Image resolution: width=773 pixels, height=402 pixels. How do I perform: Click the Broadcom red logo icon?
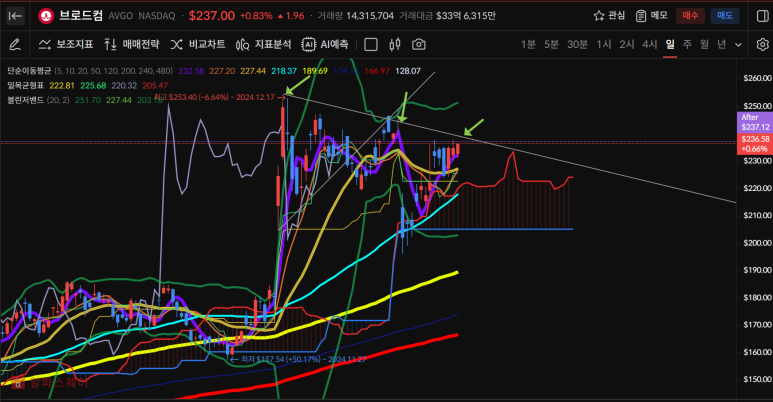click(46, 16)
